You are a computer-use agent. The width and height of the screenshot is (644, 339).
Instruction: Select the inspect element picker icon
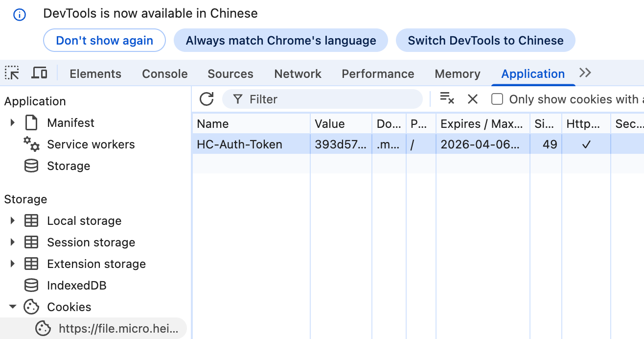(x=12, y=73)
